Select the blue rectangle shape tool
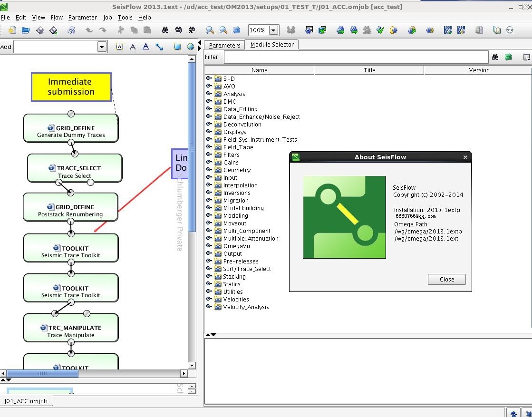Screen dimensions: 532x417 click(x=177, y=47)
